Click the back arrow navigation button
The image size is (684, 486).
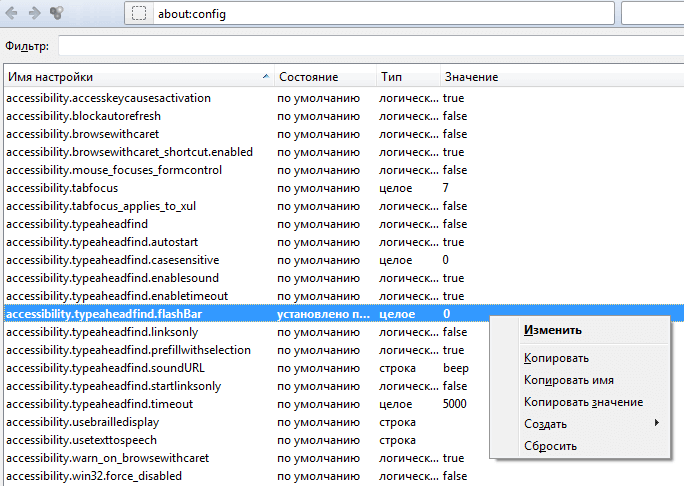(12, 13)
